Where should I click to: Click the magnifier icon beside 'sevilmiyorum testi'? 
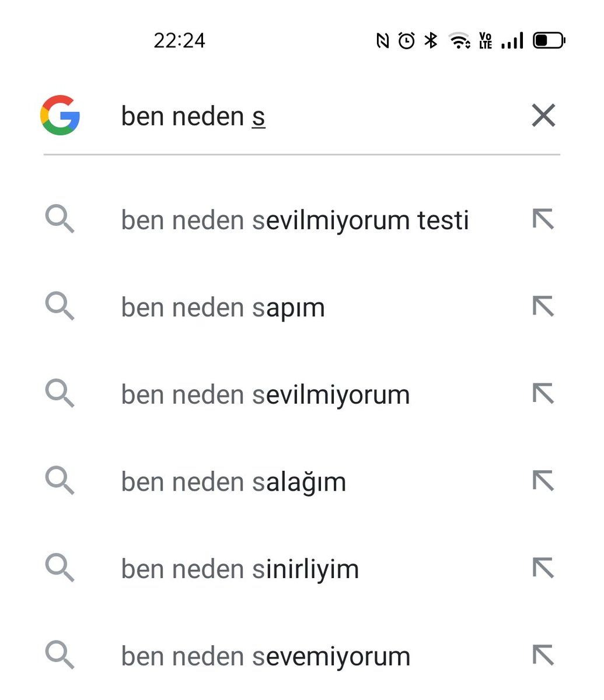pos(60,220)
